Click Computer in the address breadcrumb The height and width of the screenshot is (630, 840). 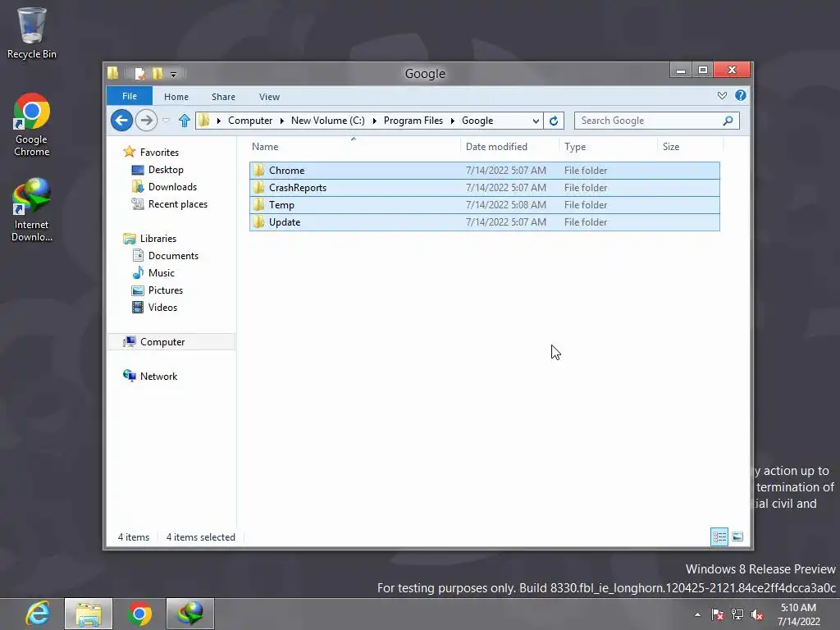click(x=250, y=121)
